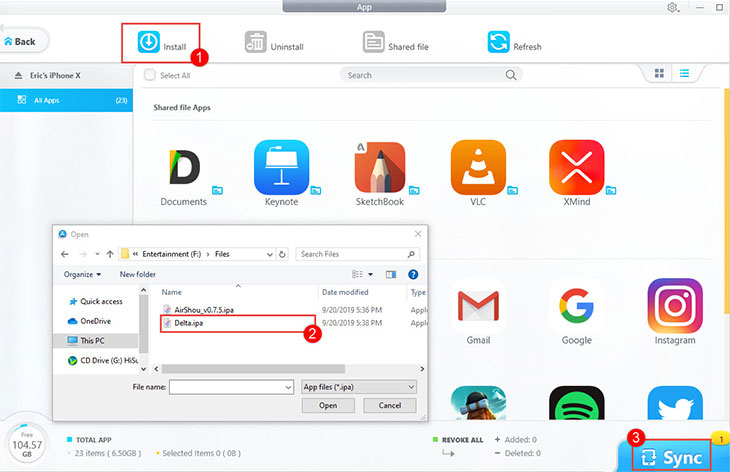The width and height of the screenshot is (730, 472).
Task: Select Quick access in navigation pane
Action: coord(95,302)
